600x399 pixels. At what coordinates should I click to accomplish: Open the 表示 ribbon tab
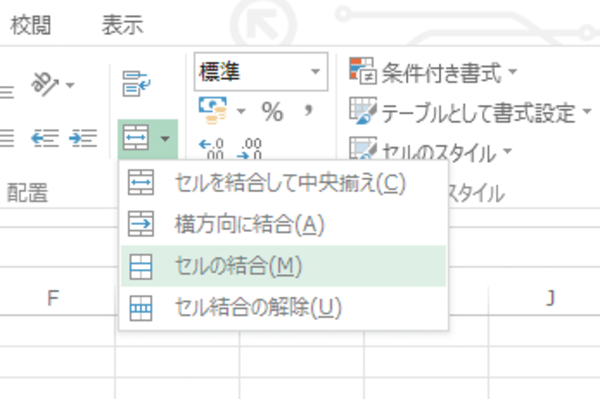click(x=122, y=25)
